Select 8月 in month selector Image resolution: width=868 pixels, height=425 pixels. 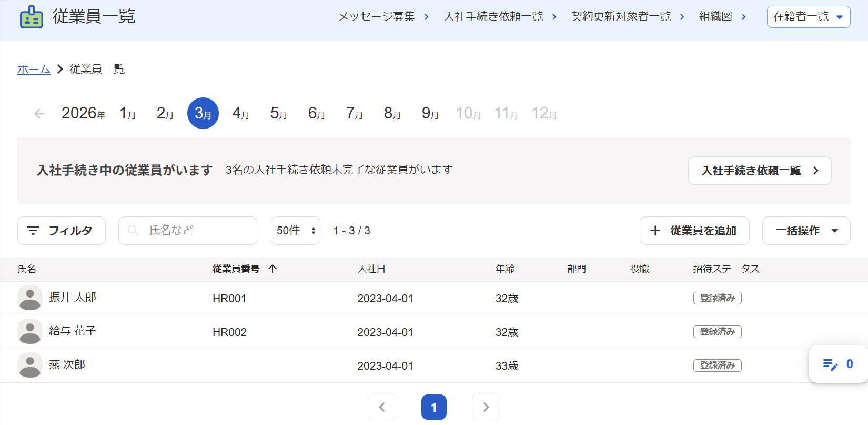tap(392, 113)
